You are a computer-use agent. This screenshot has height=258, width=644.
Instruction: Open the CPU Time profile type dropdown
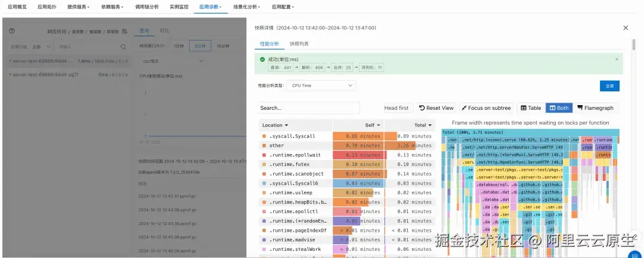(321, 85)
